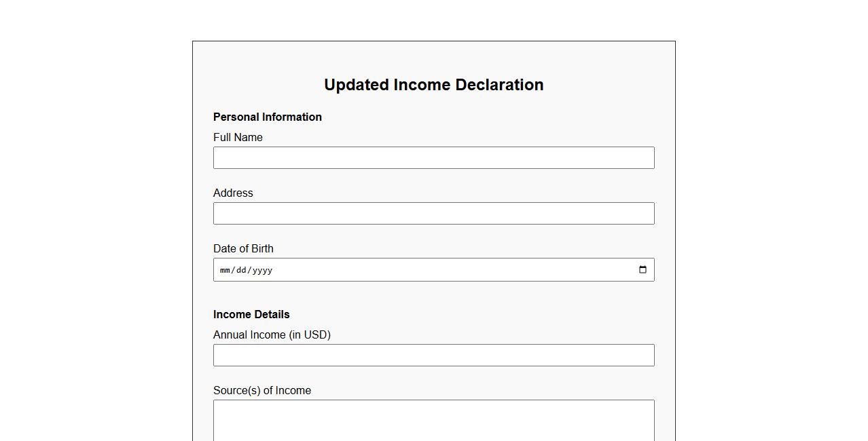Click the "Date of Birth" label

[x=243, y=249]
